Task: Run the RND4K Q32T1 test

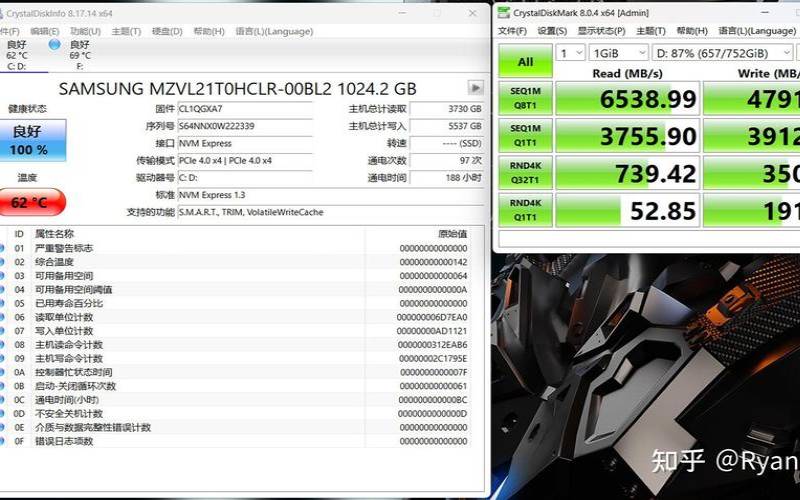Action: 525,172
